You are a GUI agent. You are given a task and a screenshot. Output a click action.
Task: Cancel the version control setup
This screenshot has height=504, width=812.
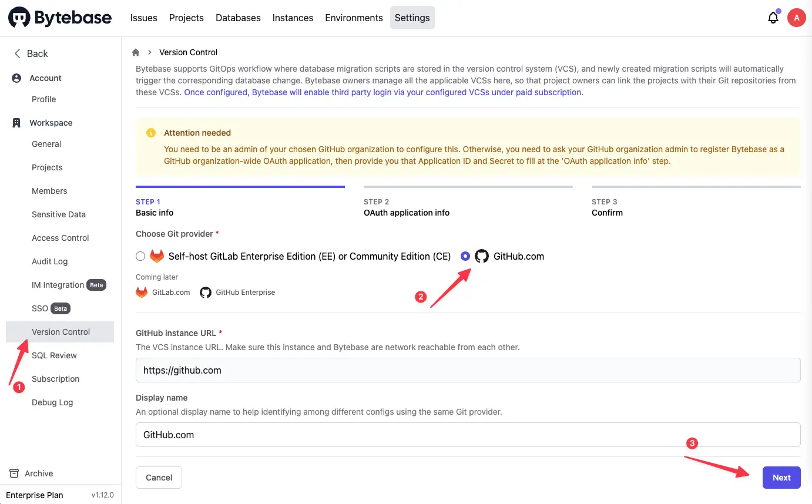coord(159,478)
